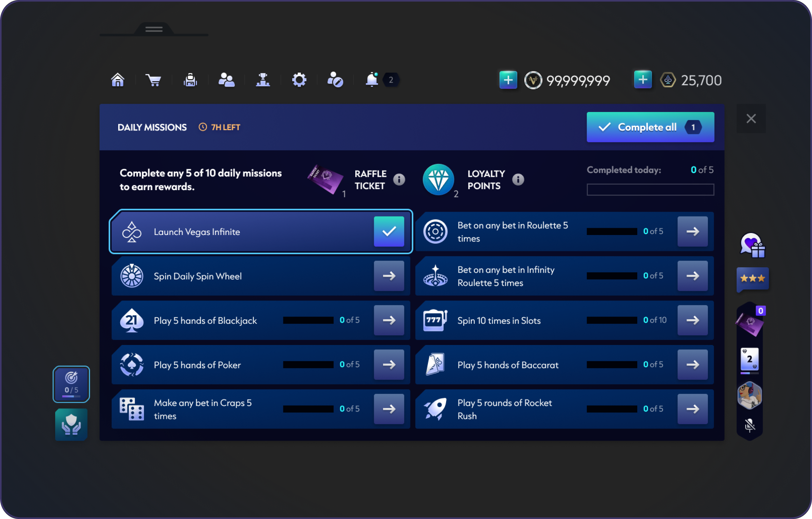Viewport: 812px width, 519px height.
Task: Click the 99,999,999 chip balance
Action: pyautogui.click(x=578, y=81)
